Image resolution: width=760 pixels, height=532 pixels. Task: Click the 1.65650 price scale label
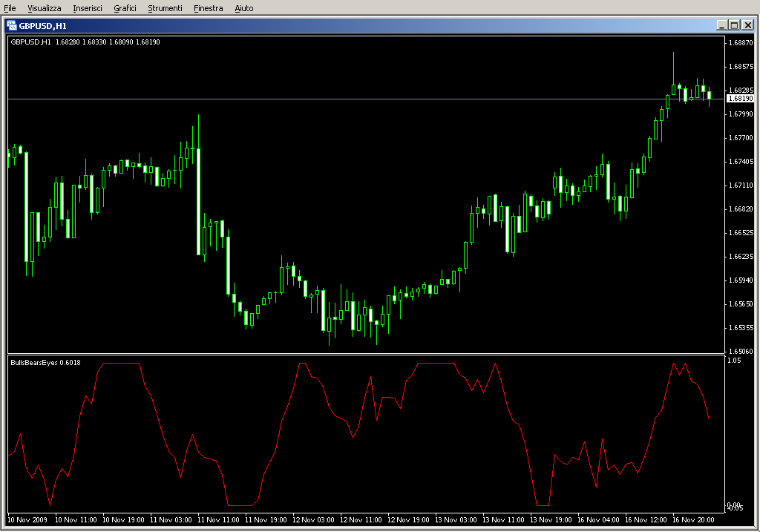(741, 303)
